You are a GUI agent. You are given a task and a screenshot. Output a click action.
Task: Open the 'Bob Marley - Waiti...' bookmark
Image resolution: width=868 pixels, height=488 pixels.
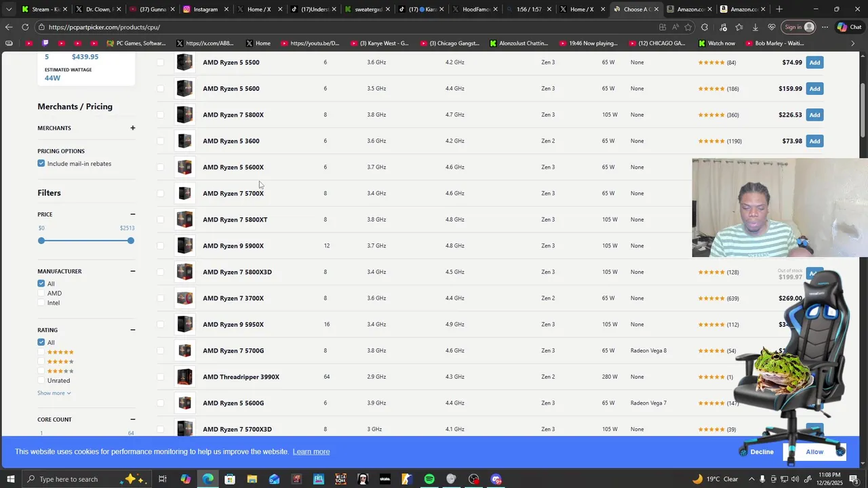[x=774, y=43]
